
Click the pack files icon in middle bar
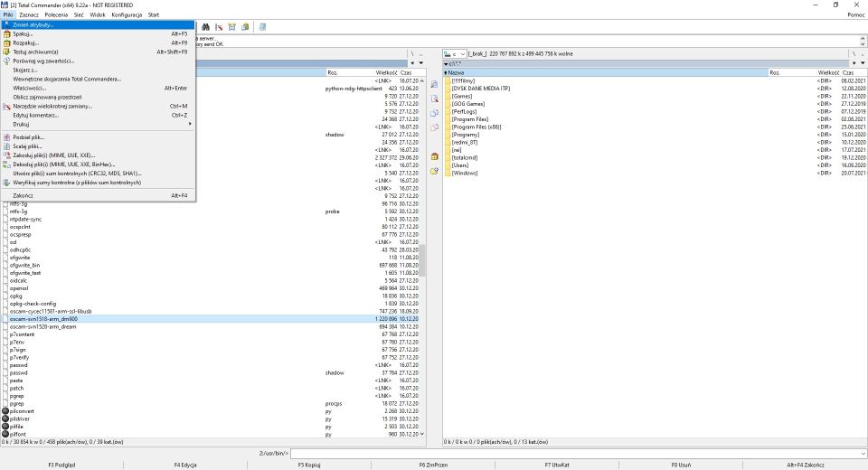click(x=434, y=156)
